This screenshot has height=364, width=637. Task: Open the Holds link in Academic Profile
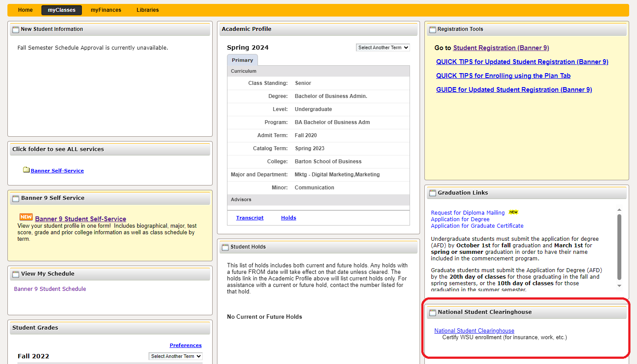[x=288, y=218]
